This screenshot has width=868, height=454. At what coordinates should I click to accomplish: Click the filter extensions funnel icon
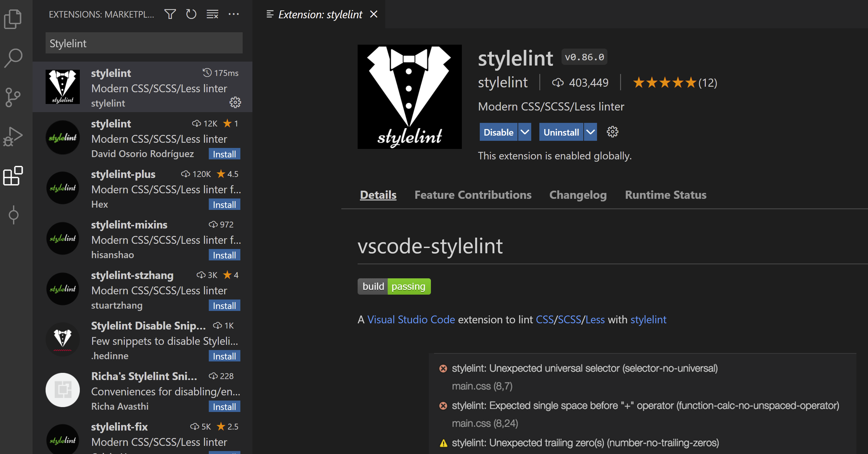(x=170, y=14)
